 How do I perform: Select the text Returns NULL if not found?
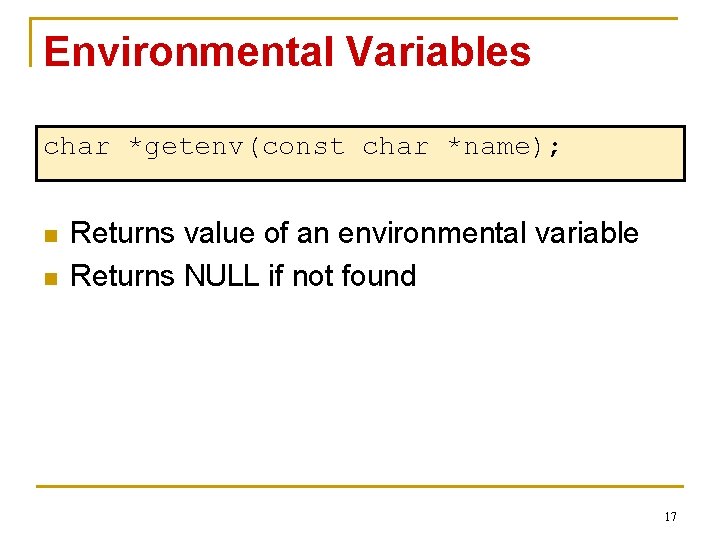pyautogui.click(x=243, y=276)
